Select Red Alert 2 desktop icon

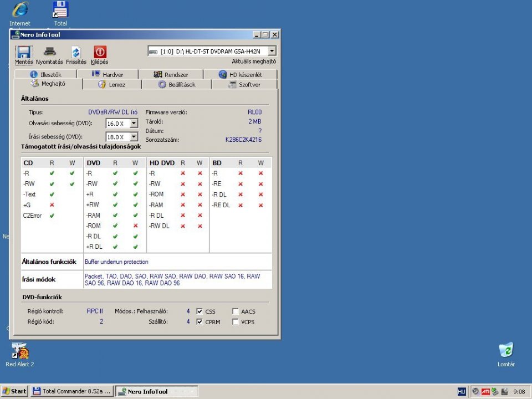(20, 351)
